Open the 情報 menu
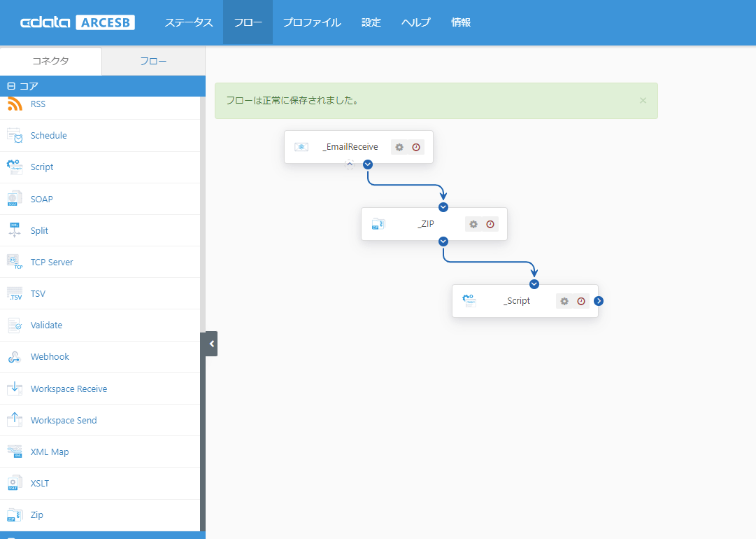 click(460, 22)
